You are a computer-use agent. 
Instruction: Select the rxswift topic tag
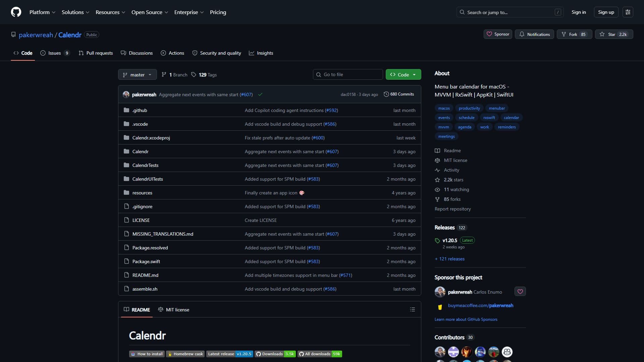click(489, 118)
